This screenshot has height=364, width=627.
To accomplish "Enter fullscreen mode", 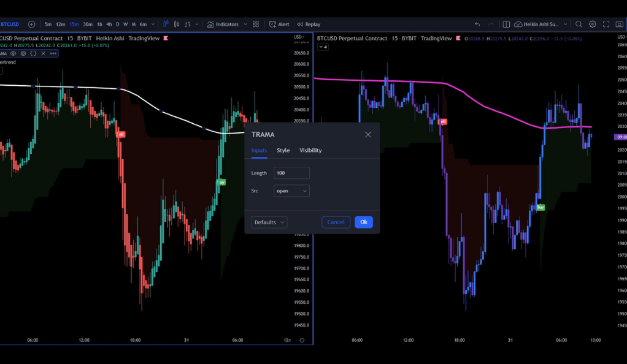I will [x=606, y=25].
